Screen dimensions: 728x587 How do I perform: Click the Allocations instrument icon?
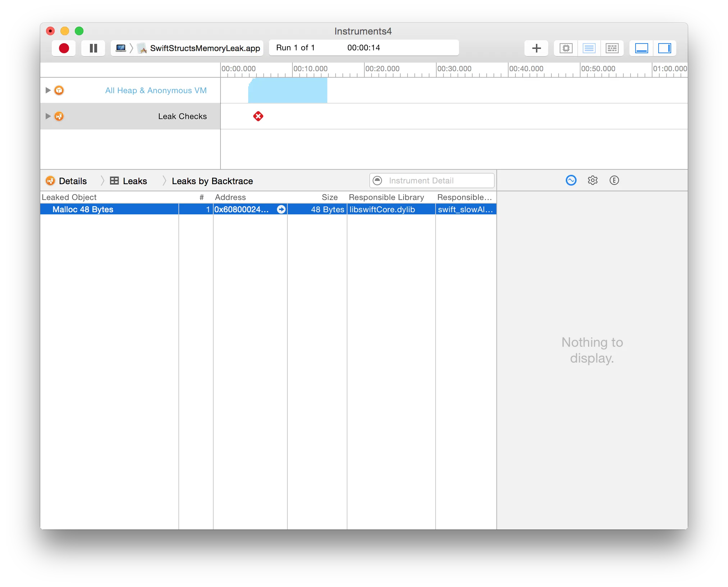coord(59,90)
